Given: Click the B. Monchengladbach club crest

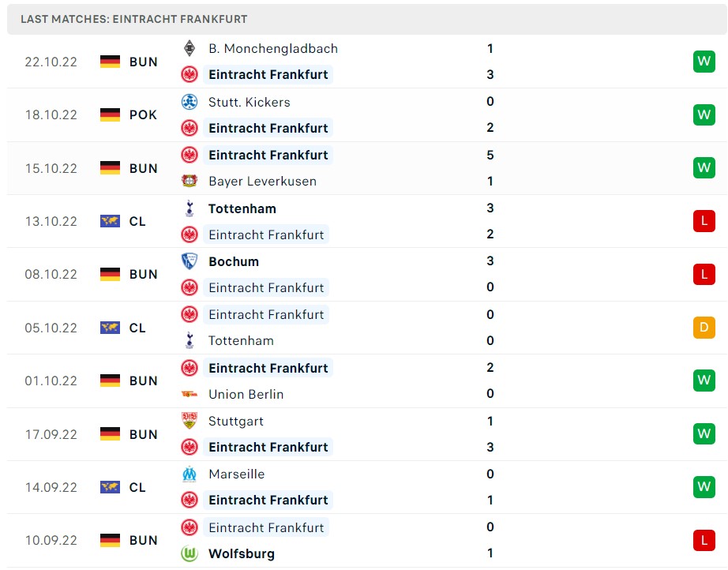Looking at the screenshot, I should 190,48.
